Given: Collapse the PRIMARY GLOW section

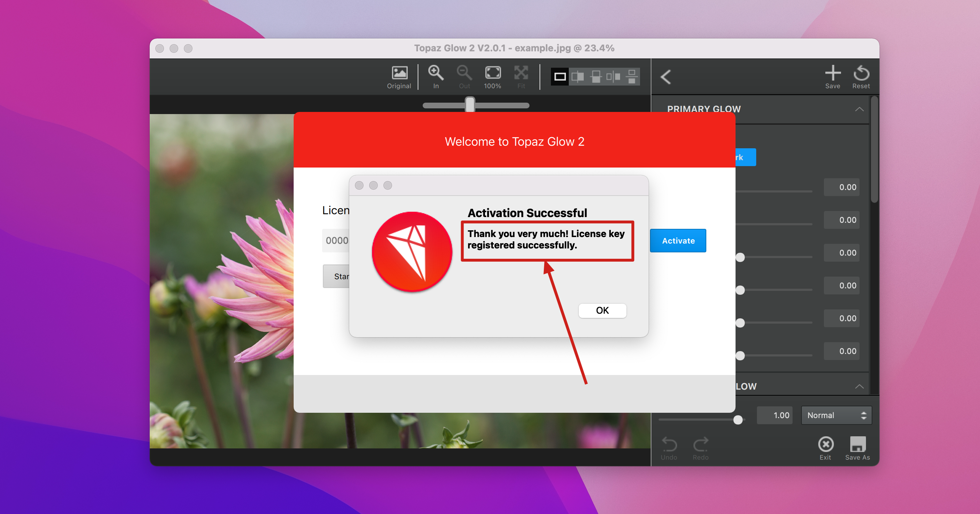Looking at the screenshot, I should (859, 109).
